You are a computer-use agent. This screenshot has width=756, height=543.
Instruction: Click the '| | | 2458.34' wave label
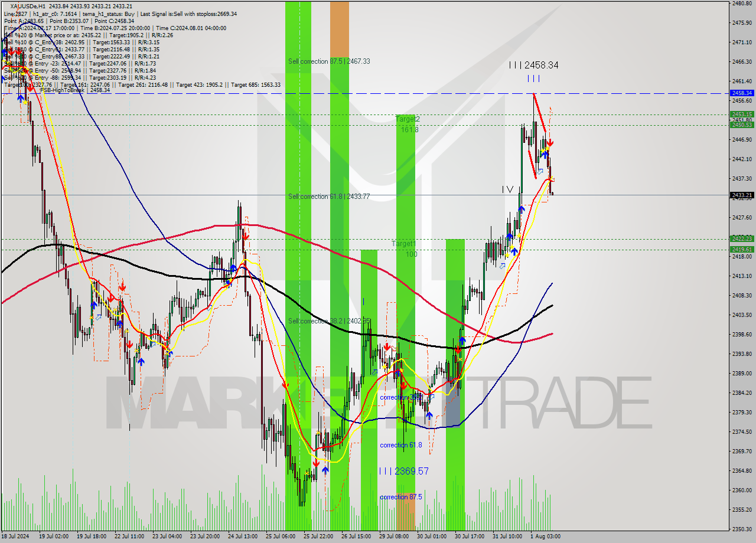point(533,66)
